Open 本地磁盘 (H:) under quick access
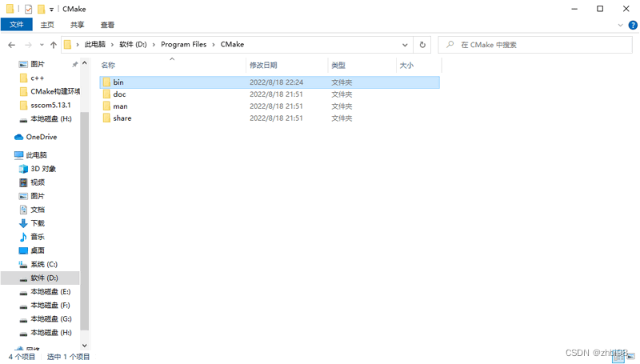Viewport: 640px width, 364px height. (51, 118)
